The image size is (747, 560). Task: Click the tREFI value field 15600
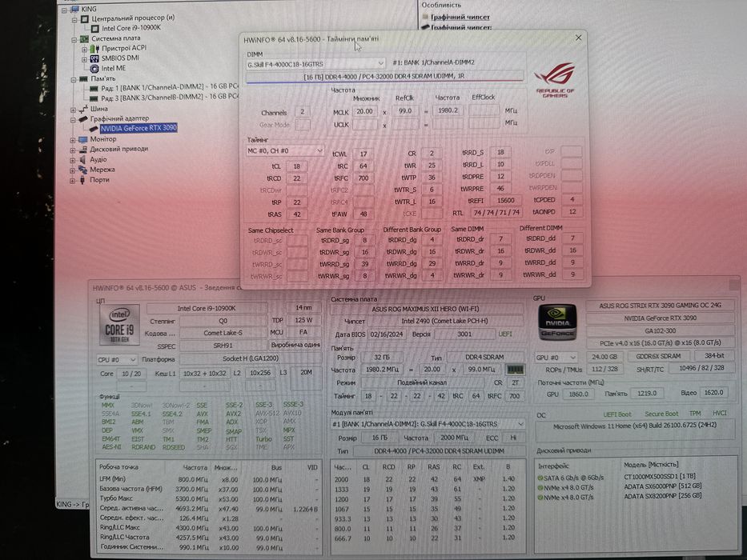(x=505, y=201)
